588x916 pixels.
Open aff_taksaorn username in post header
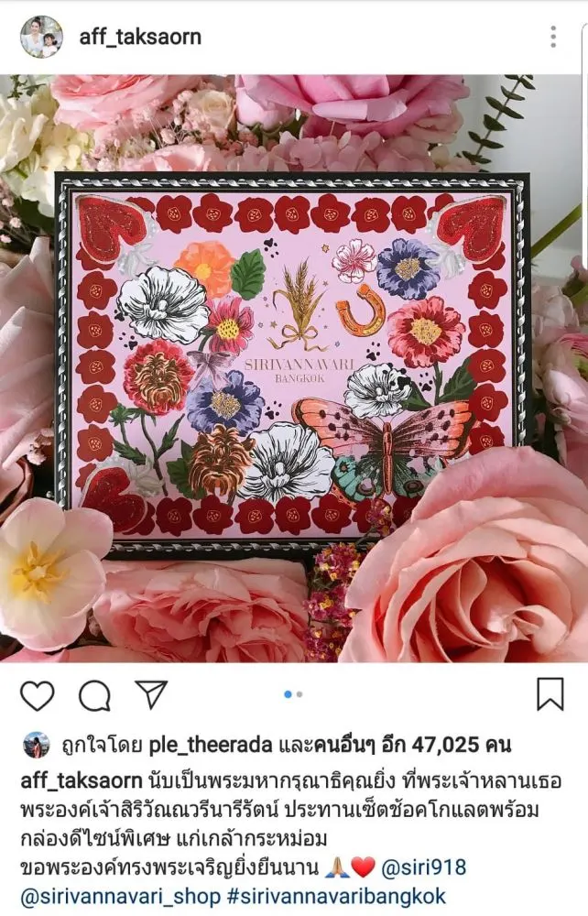point(140,37)
